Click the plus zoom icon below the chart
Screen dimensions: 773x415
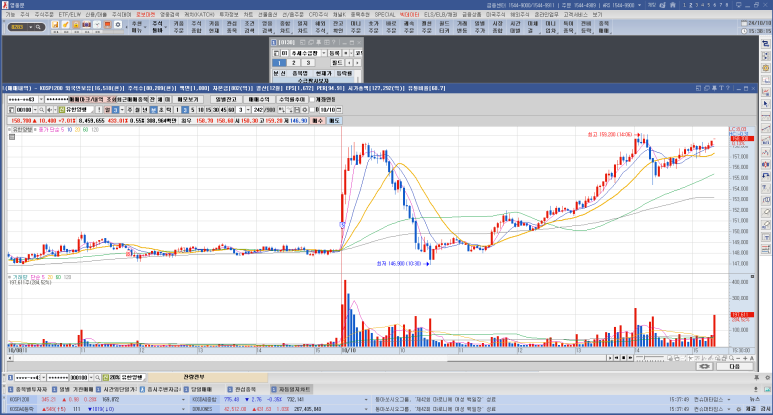(745, 358)
